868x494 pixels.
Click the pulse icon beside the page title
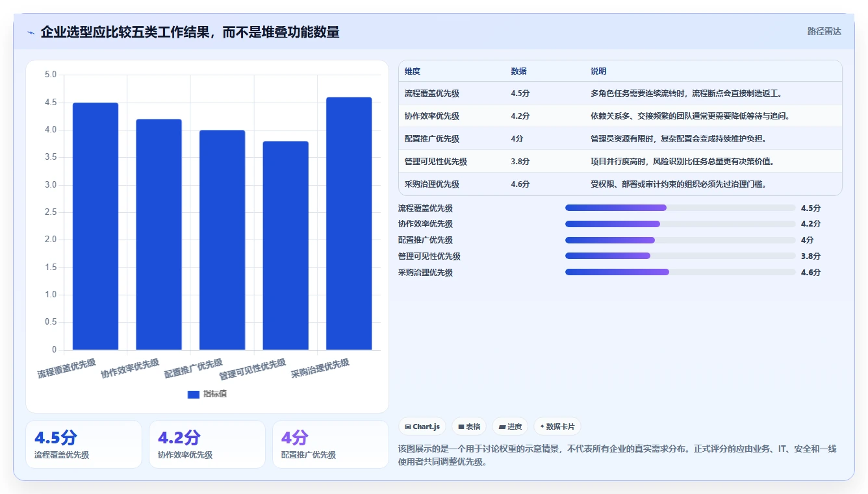point(31,32)
